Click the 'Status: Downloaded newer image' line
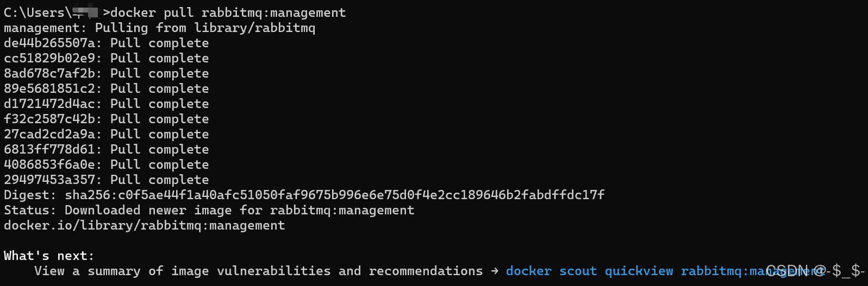The height and width of the screenshot is (286, 868). pos(209,210)
